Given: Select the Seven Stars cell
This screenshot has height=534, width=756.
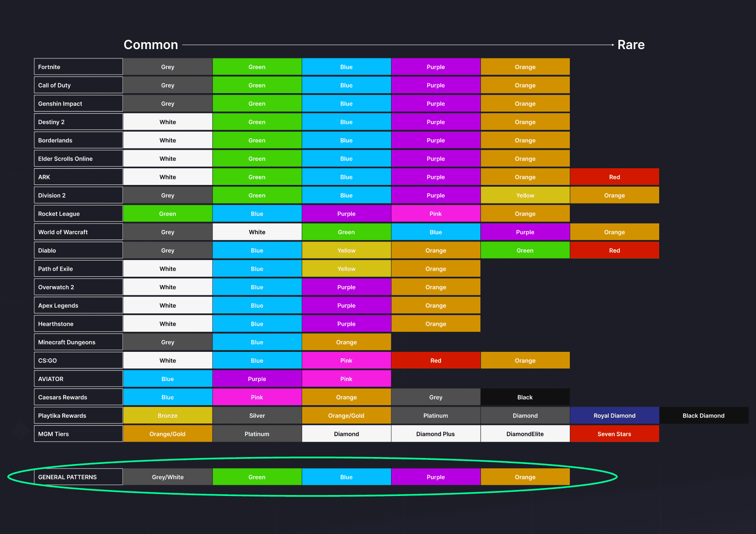Looking at the screenshot, I should coord(614,434).
